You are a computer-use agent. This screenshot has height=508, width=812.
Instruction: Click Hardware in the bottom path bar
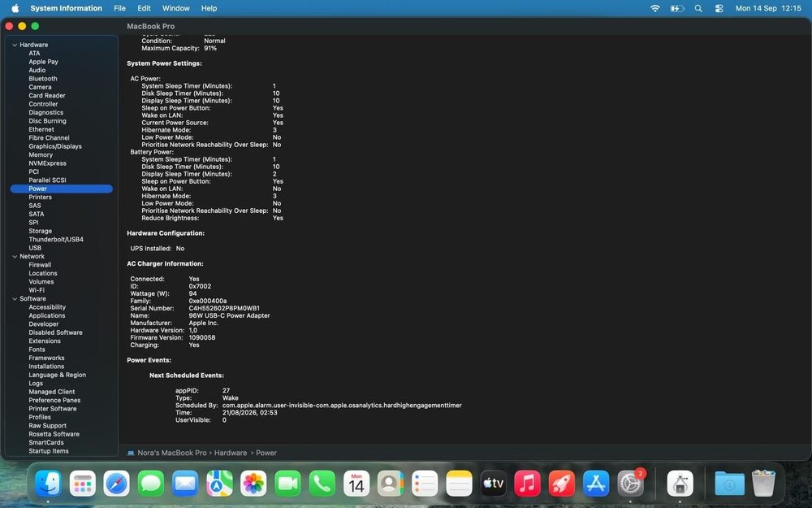click(231, 453)
